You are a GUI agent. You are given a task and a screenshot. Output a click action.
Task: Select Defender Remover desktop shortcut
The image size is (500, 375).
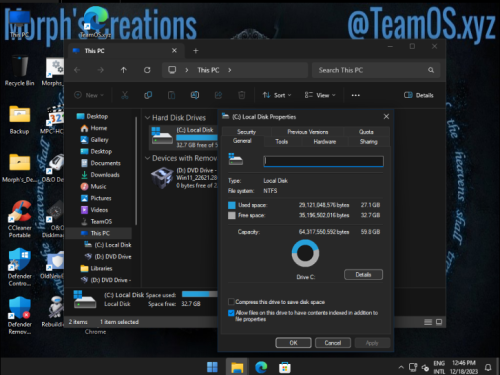[19, 315]
